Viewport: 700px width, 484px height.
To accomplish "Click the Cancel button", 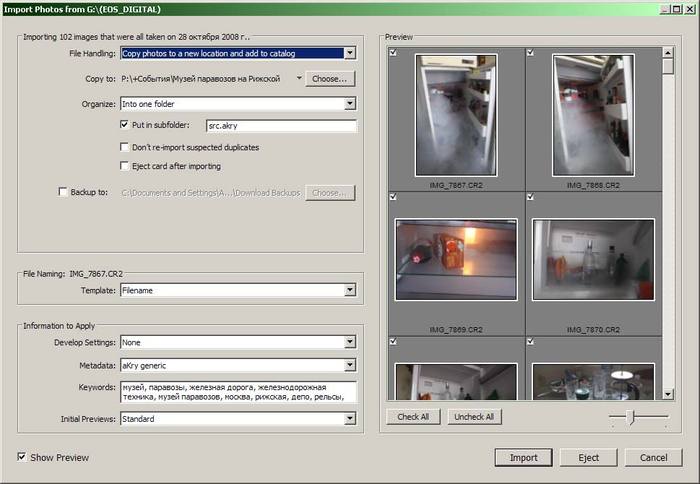I will (653, 457).
